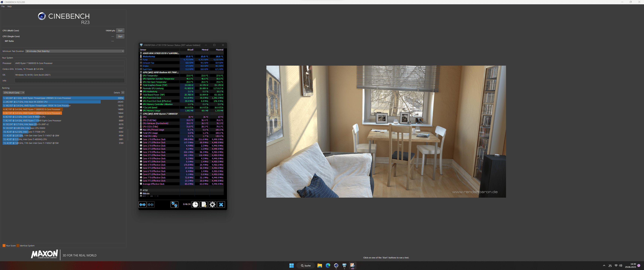The width and height of the screenshot is (644, 270).
Task: Click the purple notification badge in system tray
Action: pos(639,265)
